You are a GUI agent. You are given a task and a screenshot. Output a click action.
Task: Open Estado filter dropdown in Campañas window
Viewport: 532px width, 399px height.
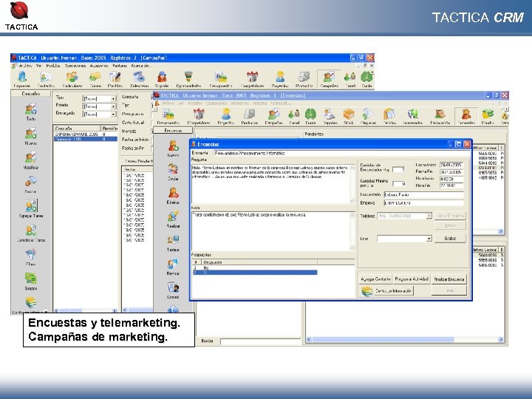114,106
